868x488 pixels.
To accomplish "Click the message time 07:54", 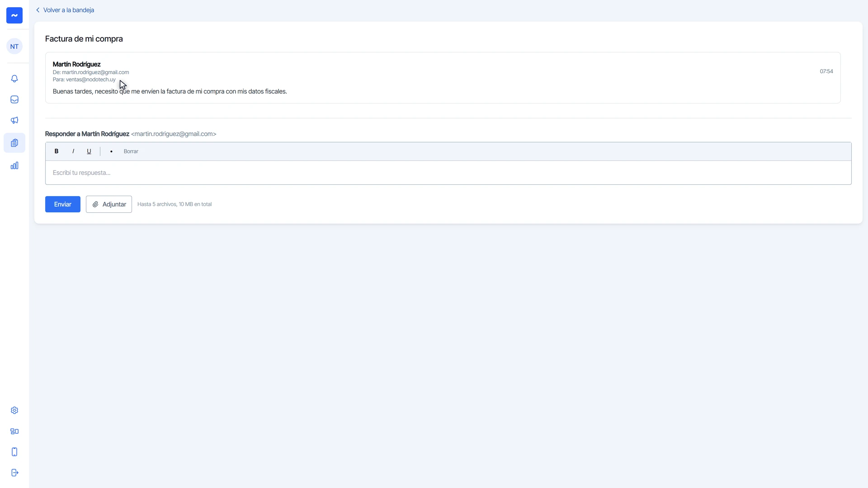I will click(x=826, y=71).
